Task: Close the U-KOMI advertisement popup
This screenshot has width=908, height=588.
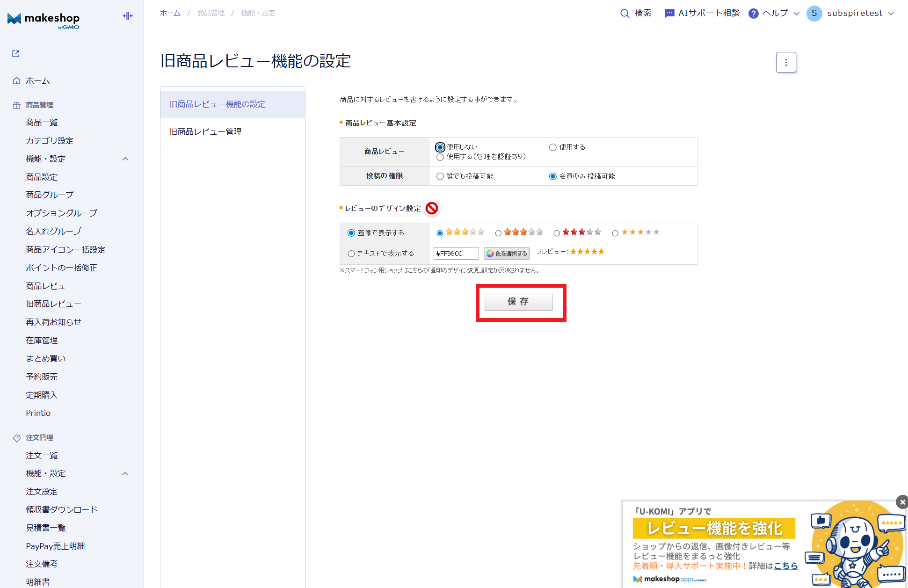Action: click(902, 502)
